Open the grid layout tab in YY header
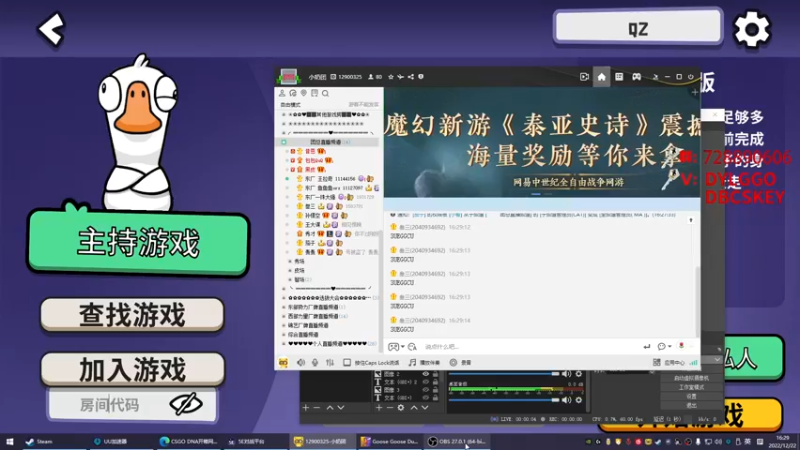The width and height of the screenshot is (800, 450). tap(619, 77)
